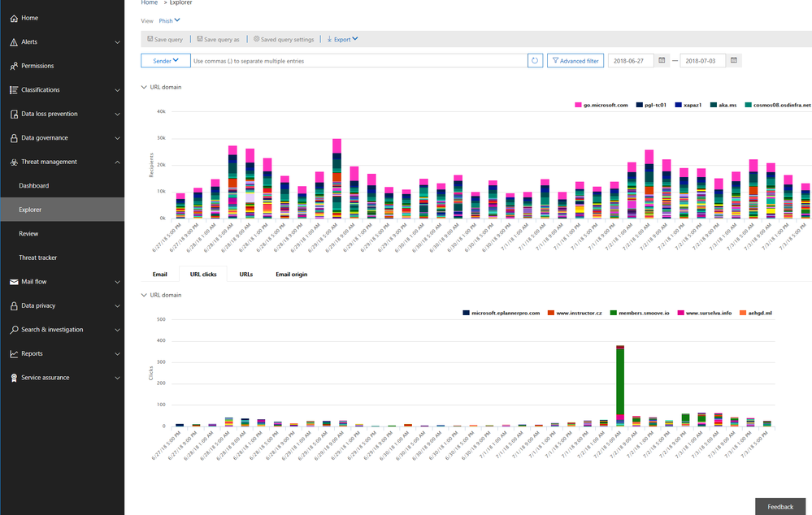The height and width of the screenshot is (515, 812).
Task: Expand the Data governance chevron
Action: click(117, 138)
